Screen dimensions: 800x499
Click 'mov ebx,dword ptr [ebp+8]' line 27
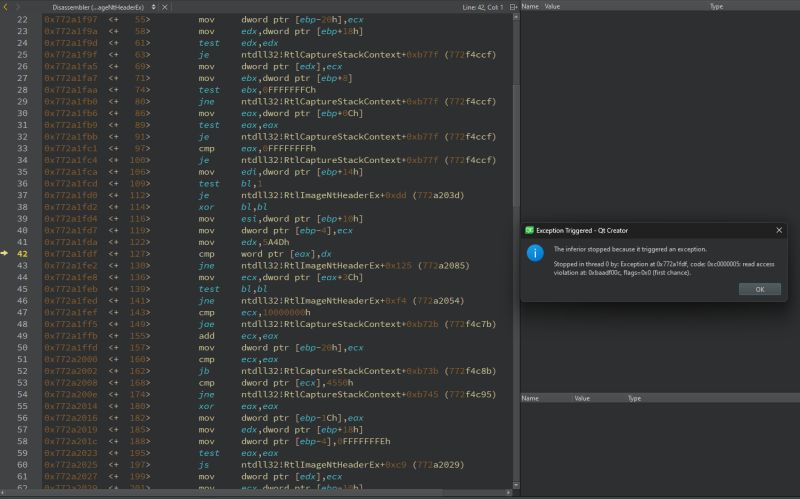276,78
